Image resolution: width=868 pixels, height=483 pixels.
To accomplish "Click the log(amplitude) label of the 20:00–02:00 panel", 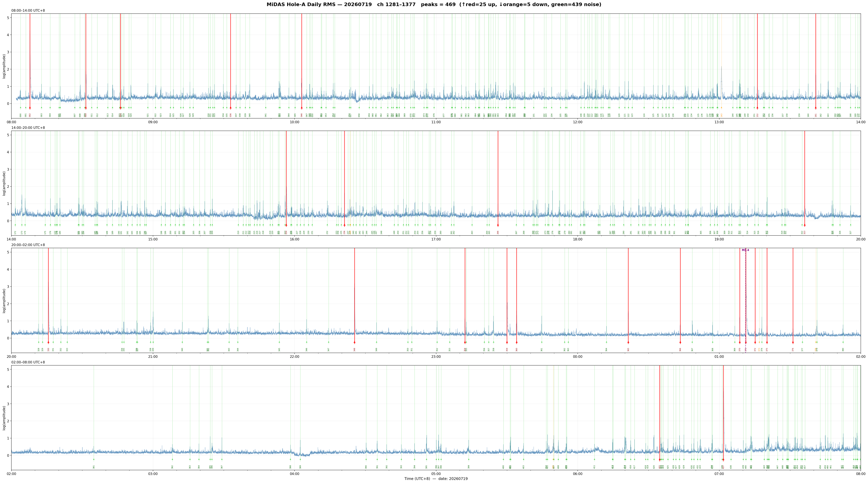I will click(x=4, y=300).
